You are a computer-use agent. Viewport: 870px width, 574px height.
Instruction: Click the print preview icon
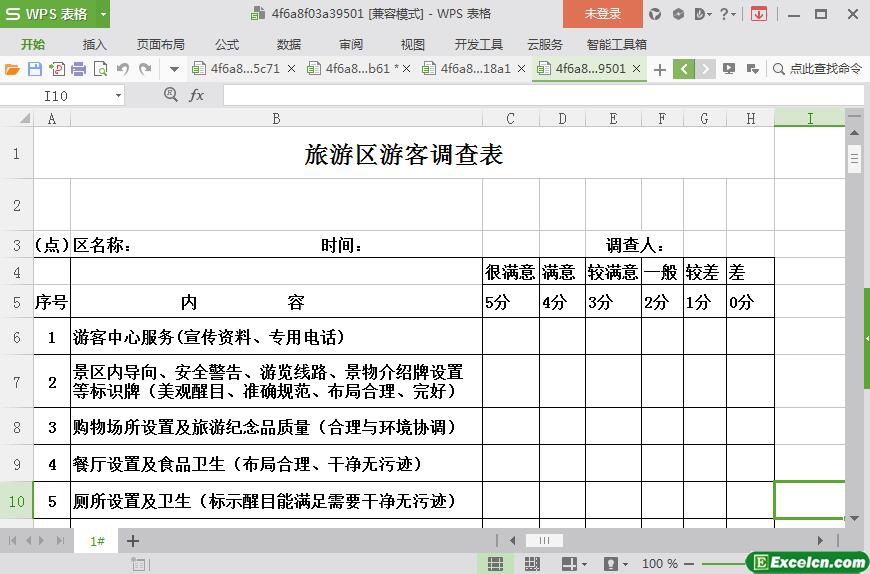coord(100,69)
